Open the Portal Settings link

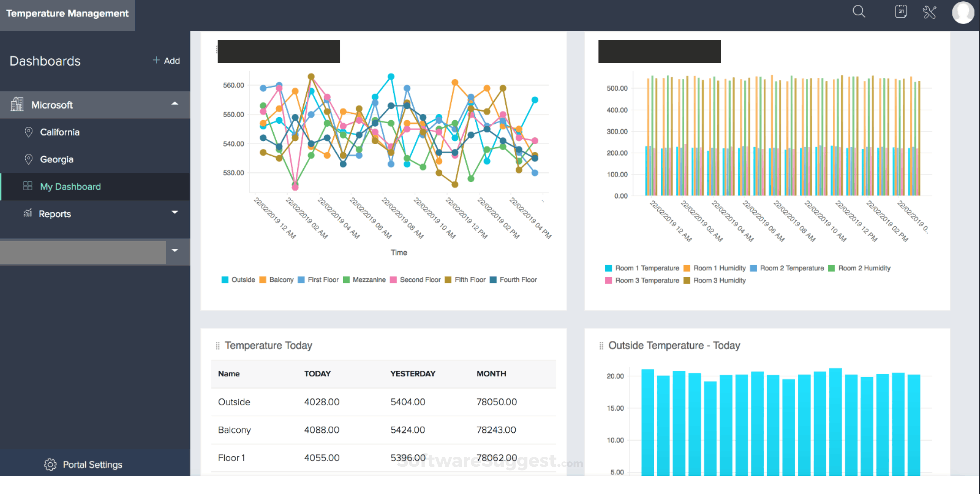pyautogui.click(x=92, y=464)
